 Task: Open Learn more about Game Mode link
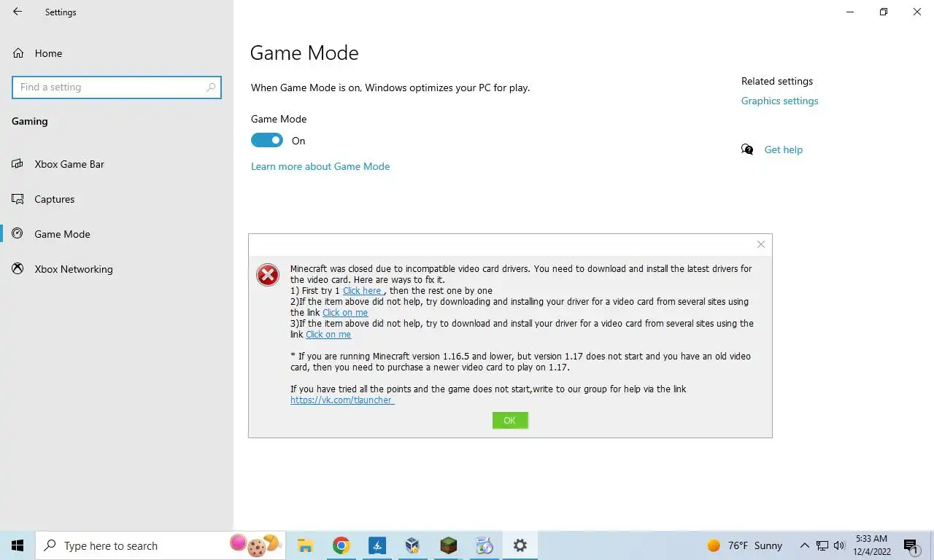coord(320,166)
